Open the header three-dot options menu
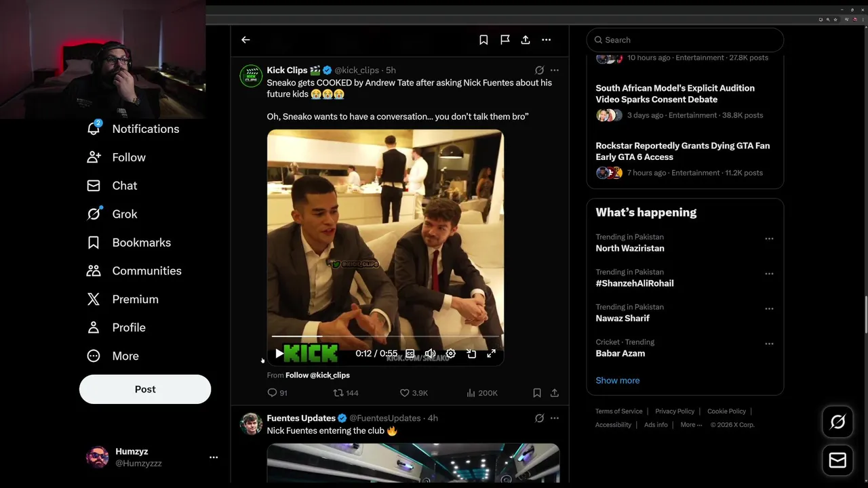 pos(547,40)
